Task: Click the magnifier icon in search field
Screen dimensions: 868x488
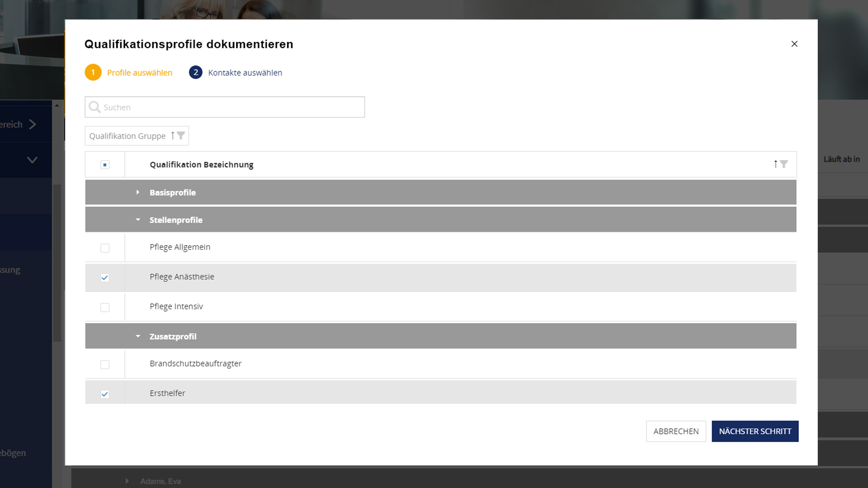Action: [x=94, y=107]
